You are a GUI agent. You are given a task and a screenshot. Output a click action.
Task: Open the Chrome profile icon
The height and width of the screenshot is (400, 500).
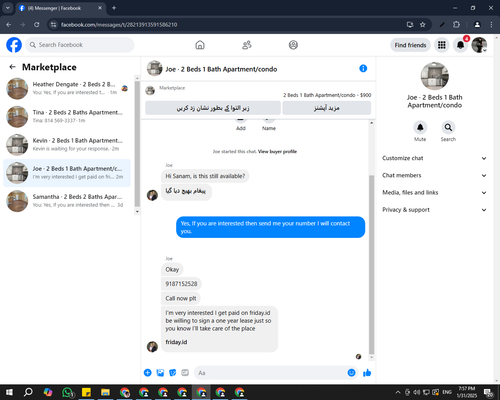point(477,25)
